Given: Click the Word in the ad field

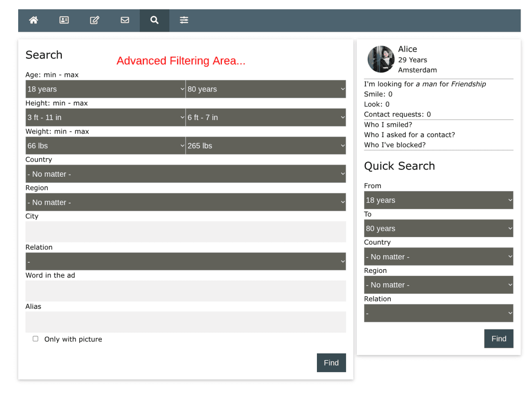Looking at the screenshot, I should tap(185, 291).
